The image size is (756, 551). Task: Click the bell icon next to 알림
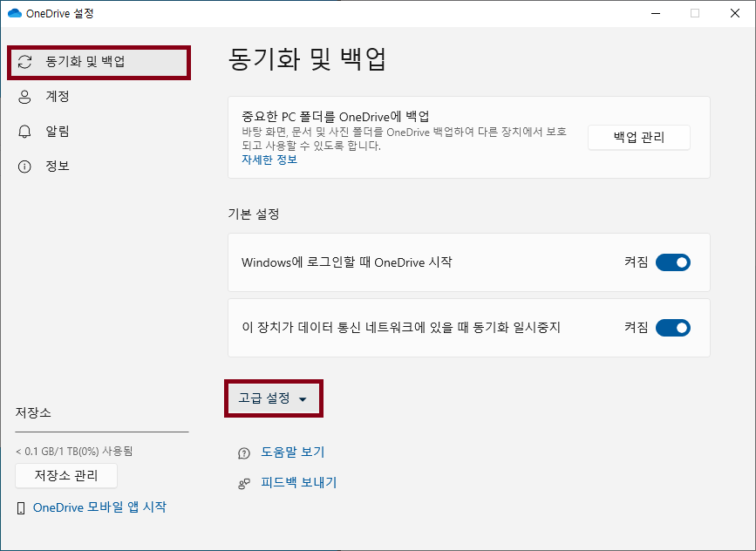[x=24, y=132]
